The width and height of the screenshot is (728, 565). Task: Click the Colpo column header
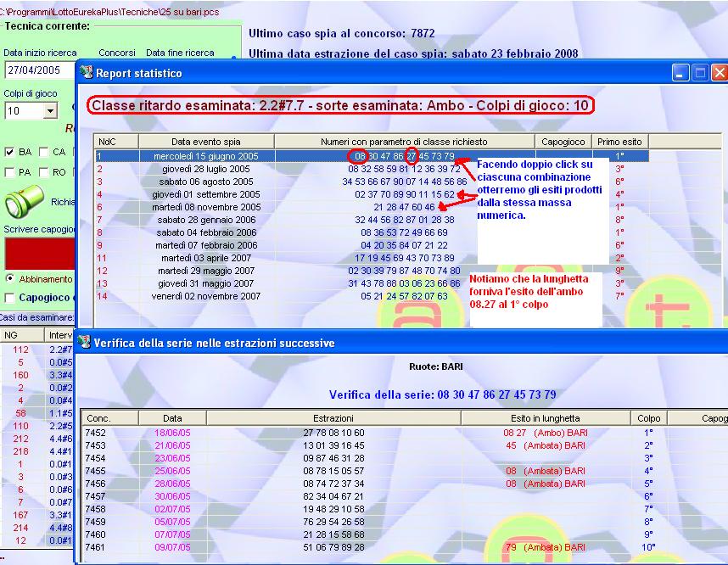tap(648, 418)
